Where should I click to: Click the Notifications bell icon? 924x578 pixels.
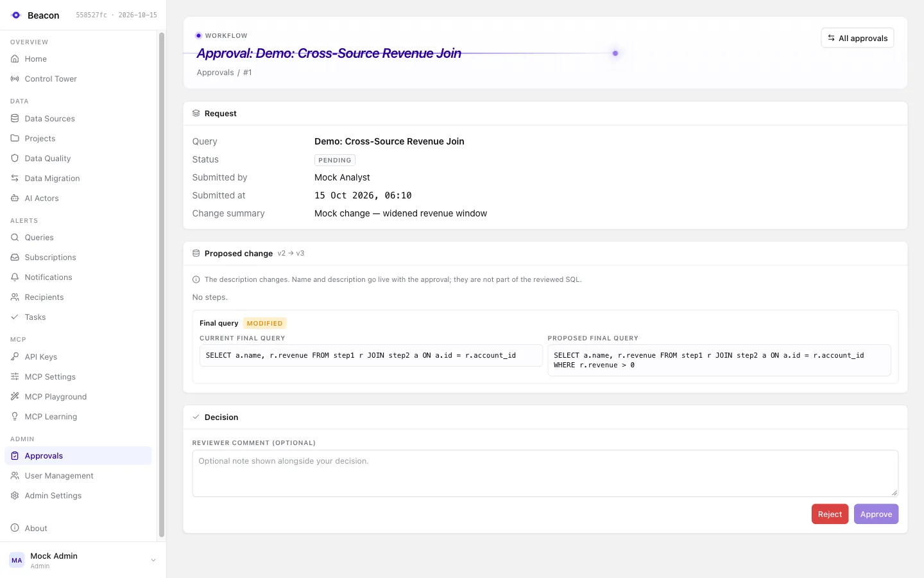[15, 277]
